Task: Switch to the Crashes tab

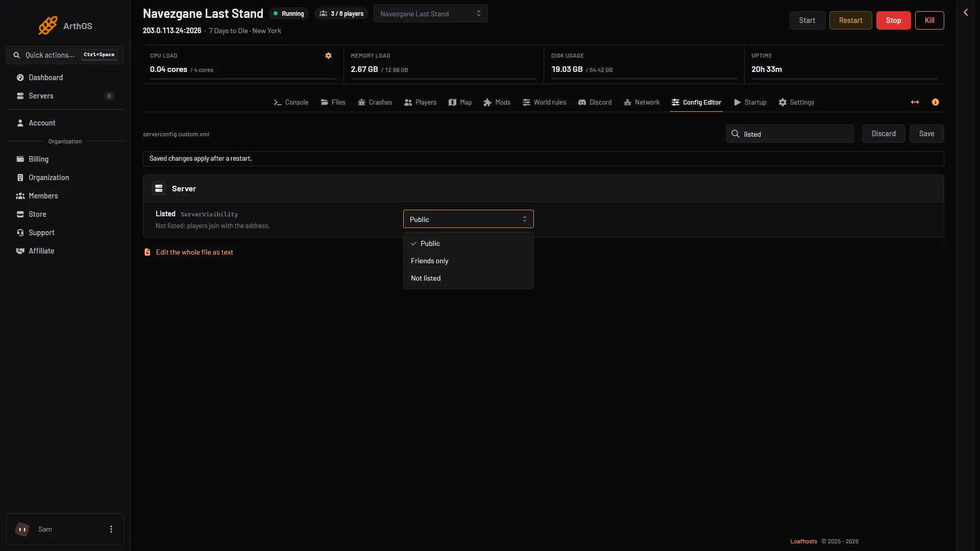Action: (375, 102)
